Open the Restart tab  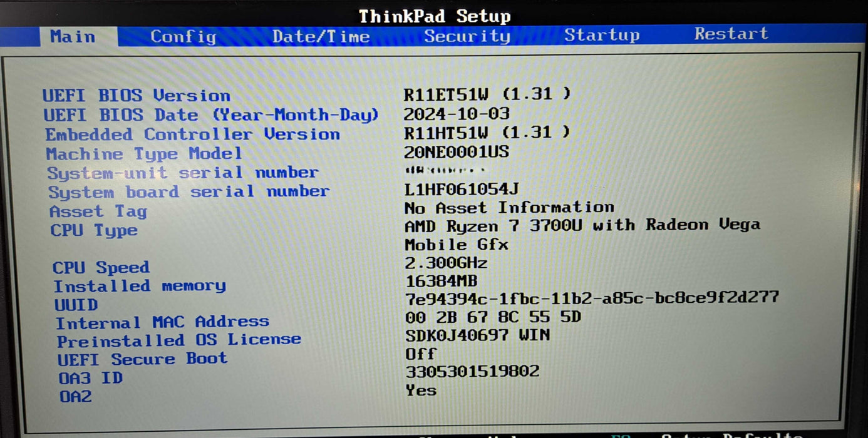(731, 33)
